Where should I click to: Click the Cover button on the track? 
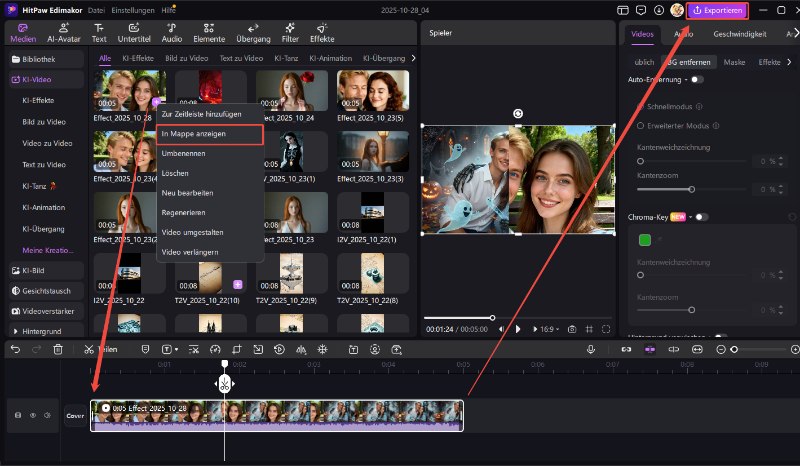pos(75,415)
